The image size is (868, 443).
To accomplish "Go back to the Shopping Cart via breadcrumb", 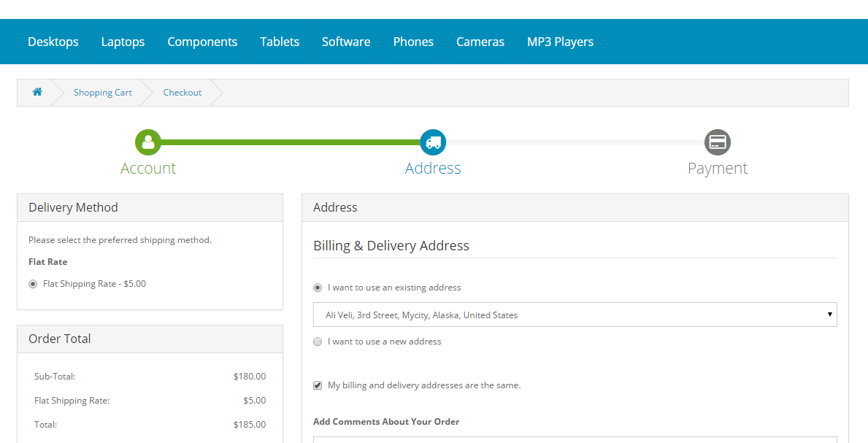I will pos(102,92).
